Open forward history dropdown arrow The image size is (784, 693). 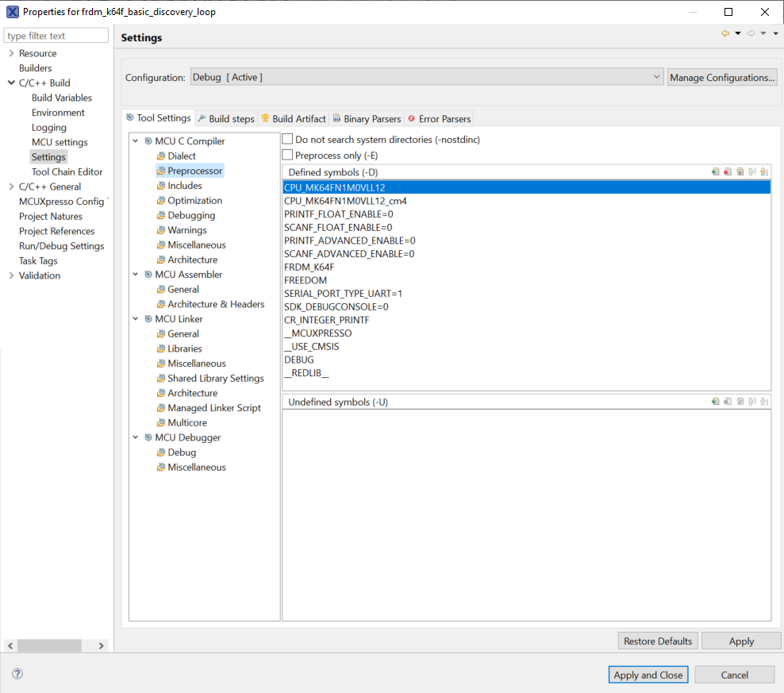tap(763, 33)
